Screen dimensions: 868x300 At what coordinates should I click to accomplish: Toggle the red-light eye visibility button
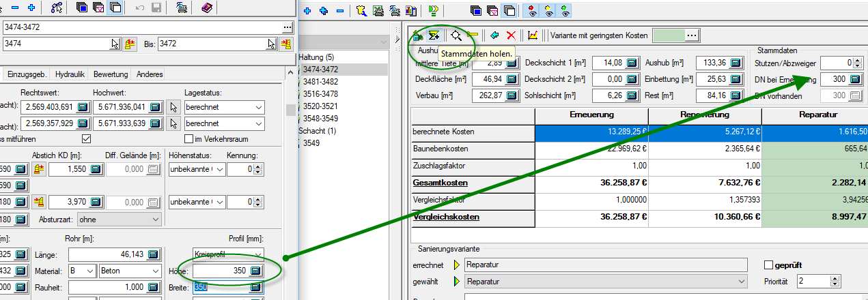click(533, 10)
